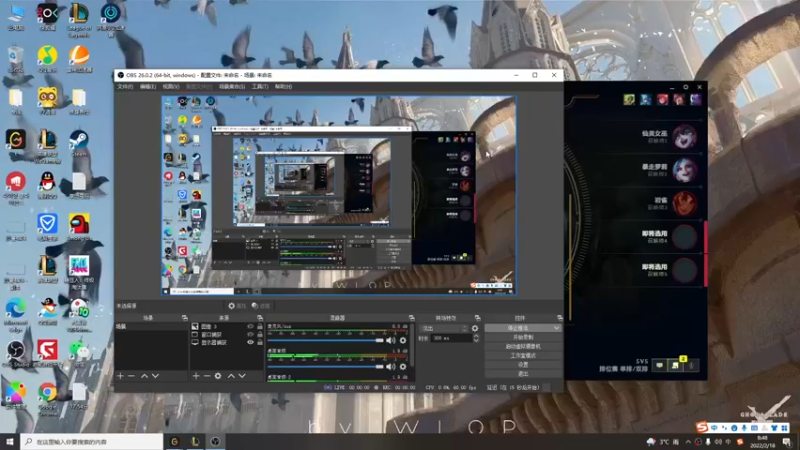Open the Among Us desktop shortcut
This screenshot has width=800, height=450.
click(x=79, y=227)
